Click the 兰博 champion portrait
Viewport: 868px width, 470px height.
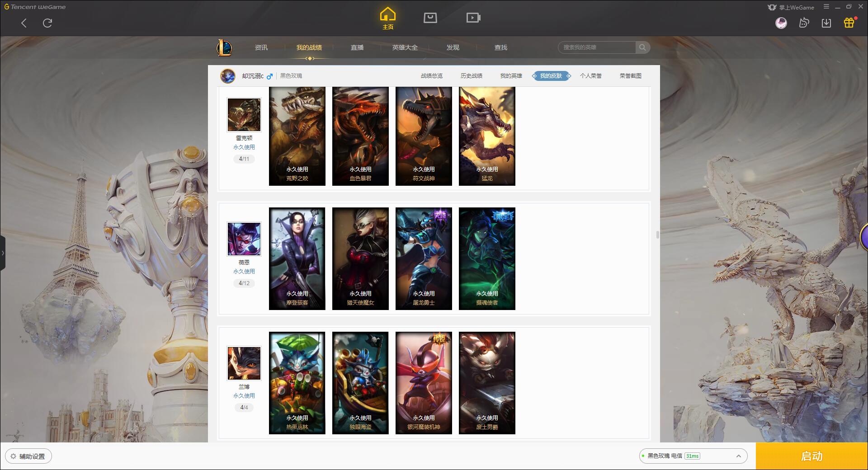[244, 363]
